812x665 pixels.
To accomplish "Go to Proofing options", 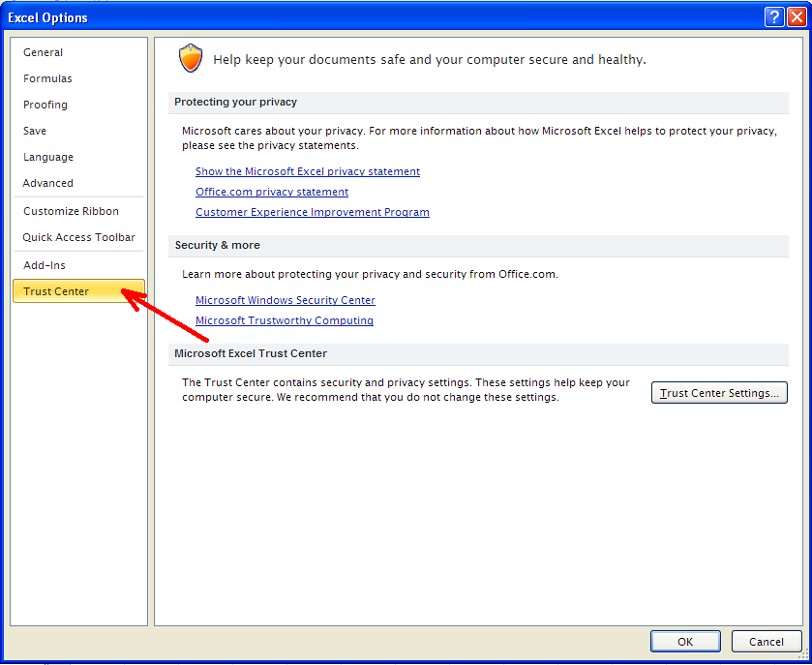I will click(x=77, y=105).
